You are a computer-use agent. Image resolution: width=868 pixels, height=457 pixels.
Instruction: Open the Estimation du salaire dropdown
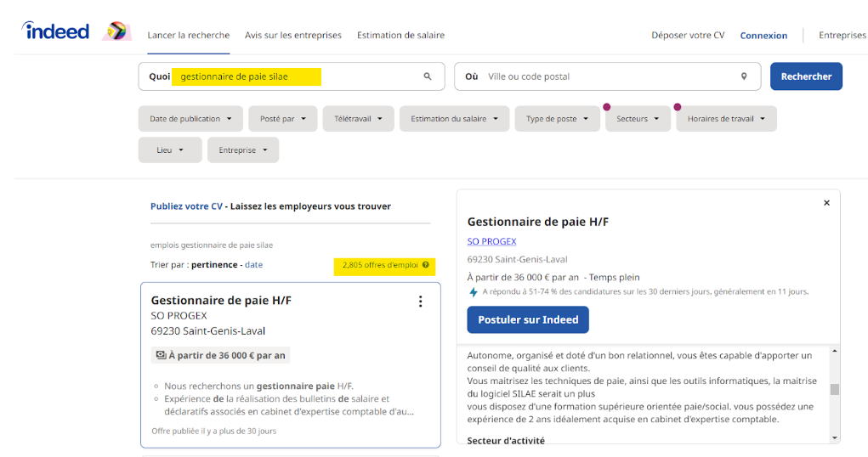(455, 118)
